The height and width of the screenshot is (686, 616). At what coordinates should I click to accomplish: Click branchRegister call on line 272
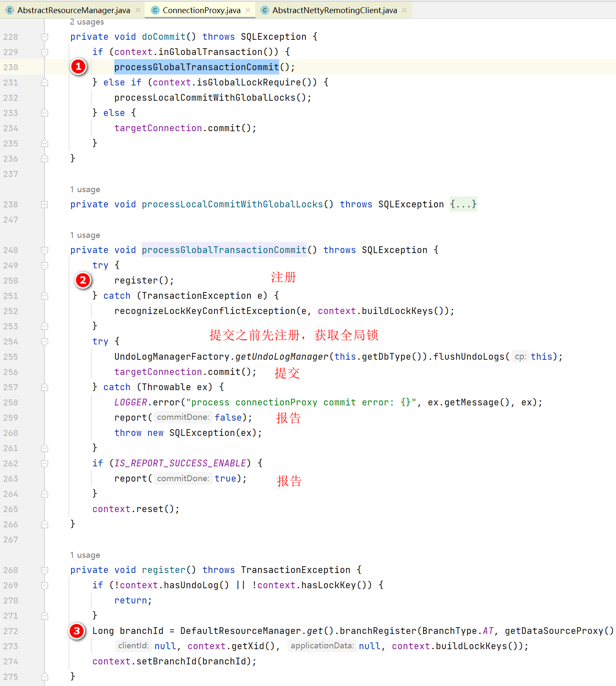pos(378,631)
